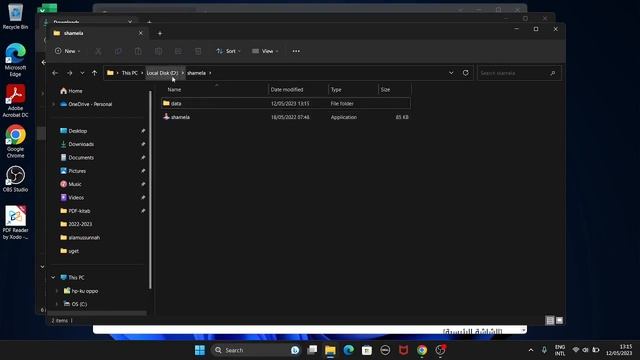
Task: Launch Google Chrome desktop shortcut
Action: [16, 141]
